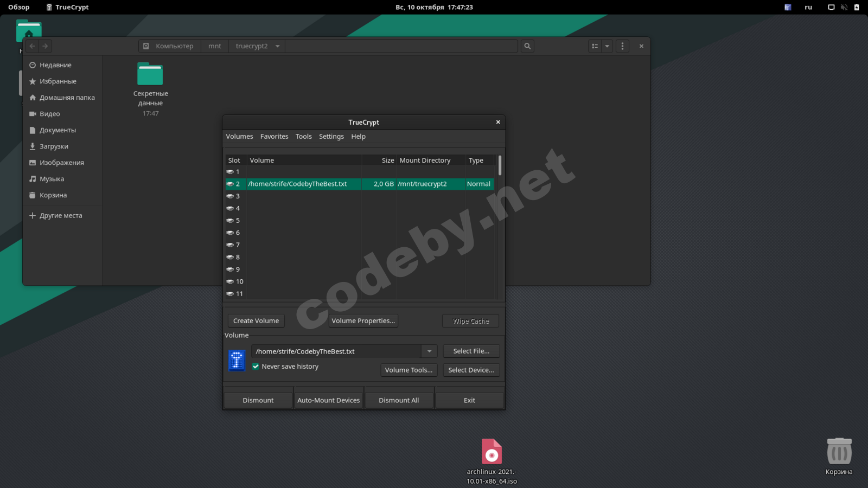The image size is (868, 488).
Task: Select the slot 5 drive icon
Action: pyautogui.click(x=230, y=221)
